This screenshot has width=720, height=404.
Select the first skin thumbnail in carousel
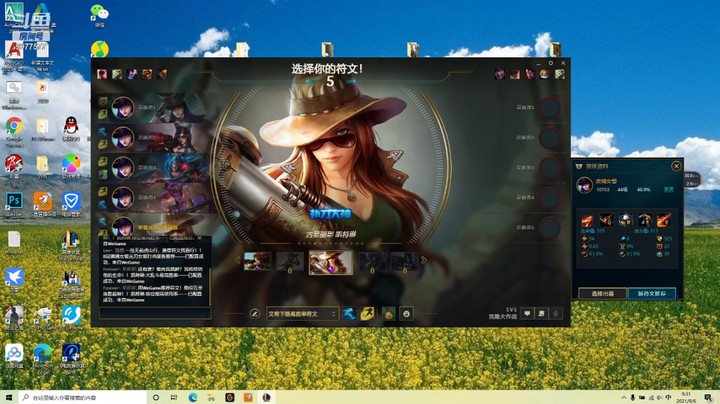coord(257,261)
